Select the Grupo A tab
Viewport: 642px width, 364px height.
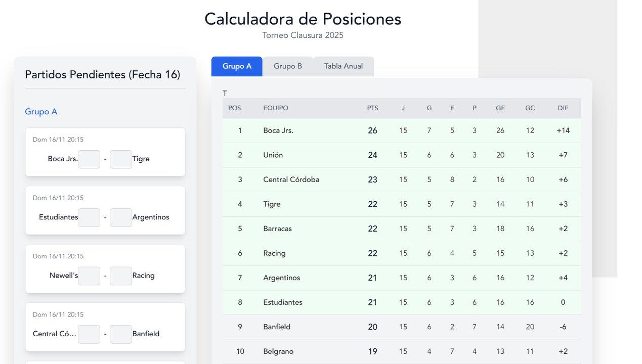coord(236,66)
